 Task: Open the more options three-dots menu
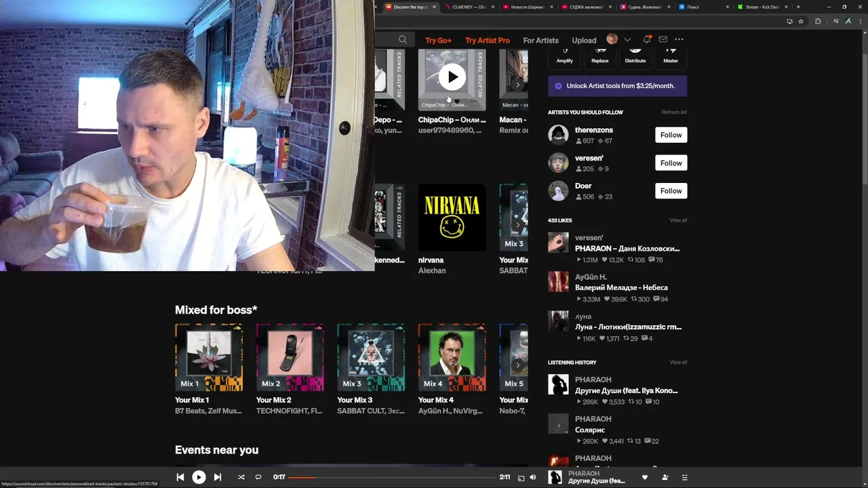pyautogui.click(x=679, y=39)
